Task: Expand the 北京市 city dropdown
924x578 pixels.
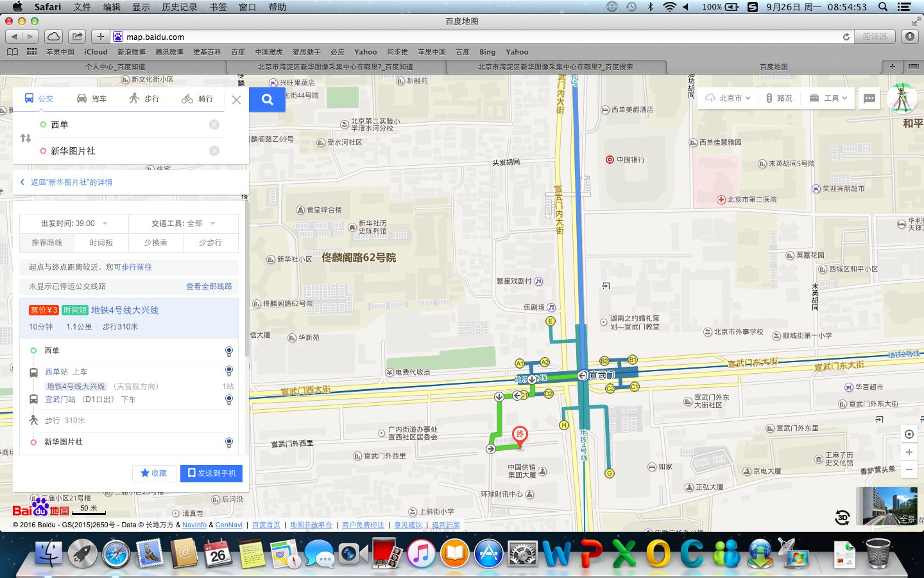Action: click(728, 98)
